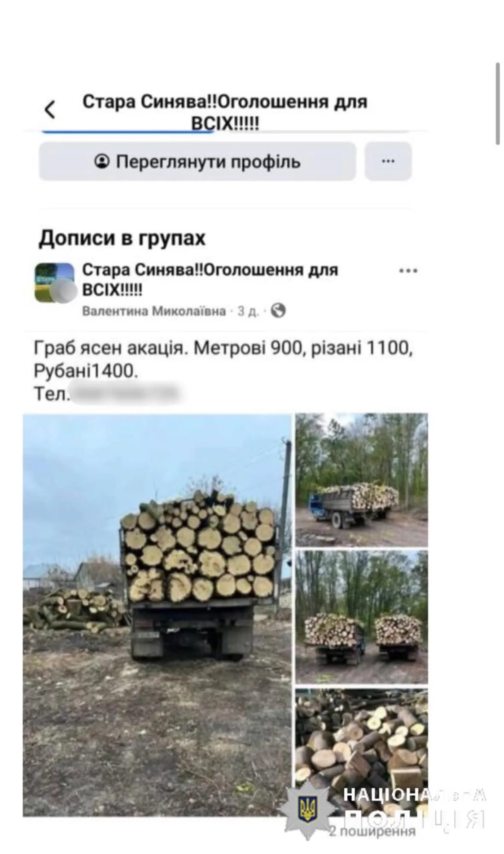
Task: Click the profile icon inside Переглянути профіль
Action: pyautogui.click(x=102, y=161)
